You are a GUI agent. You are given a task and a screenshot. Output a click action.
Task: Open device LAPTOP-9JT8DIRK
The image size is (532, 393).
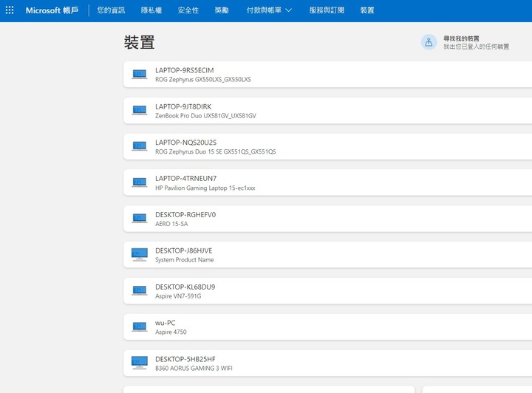click(328, 111)
